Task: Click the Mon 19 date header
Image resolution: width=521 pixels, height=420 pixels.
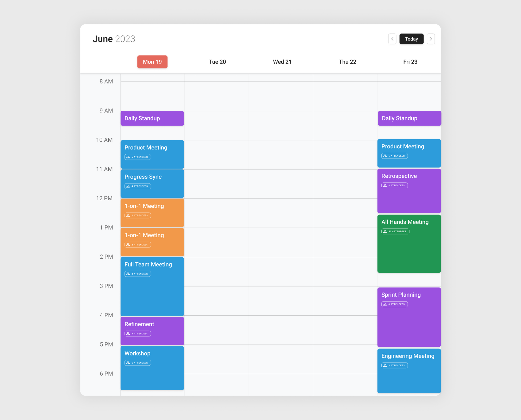Action: [152, 62]
